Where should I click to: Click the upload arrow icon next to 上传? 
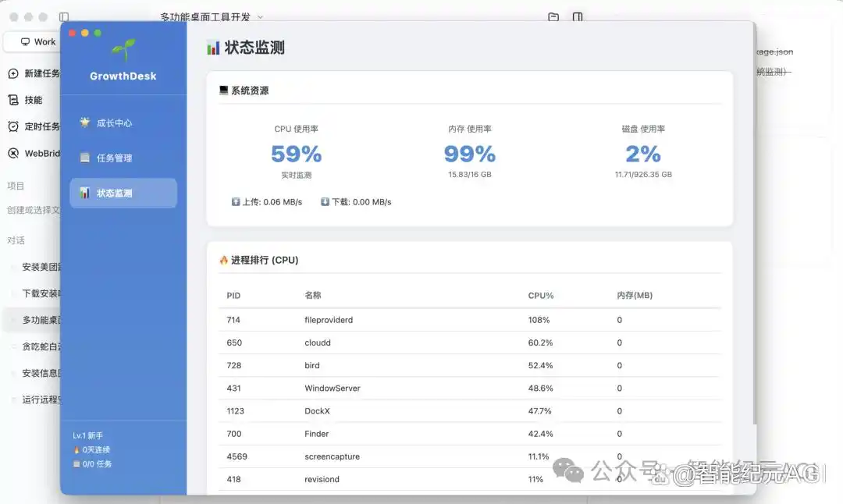tap(236, 202)
